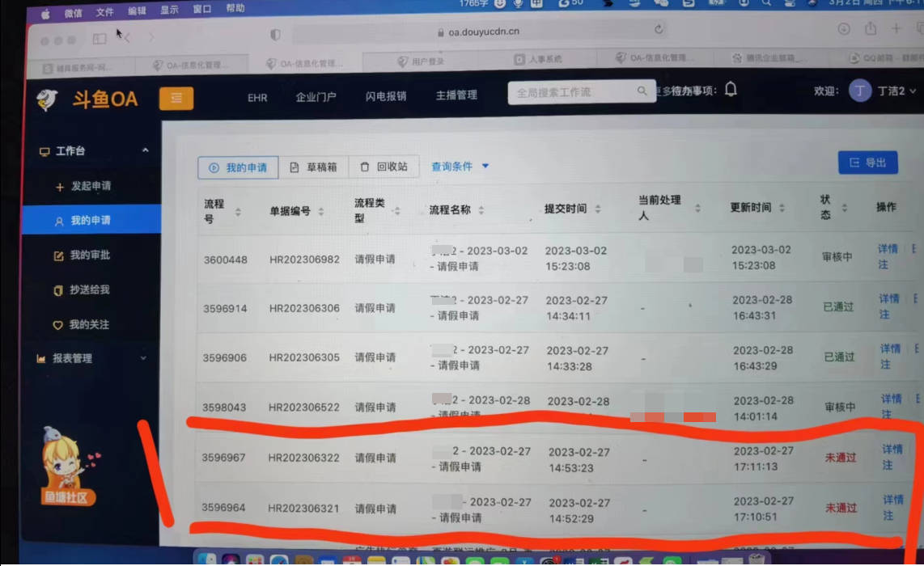Sort by 流程名称 column arrows
Viewport: 924px width, 566px height.
(481, 210)
